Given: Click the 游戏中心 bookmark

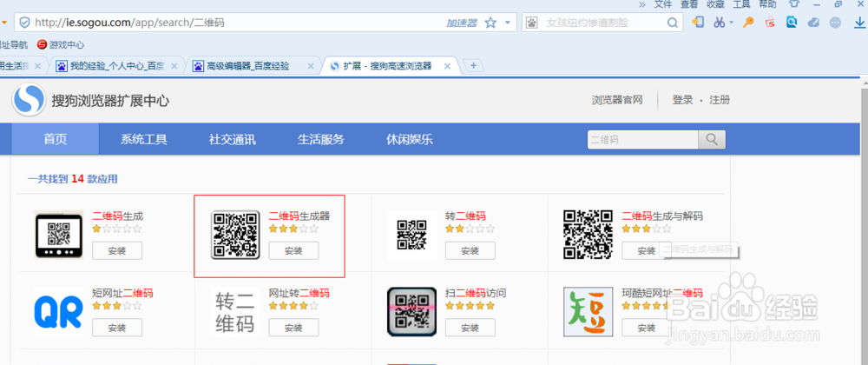Looking at the screenshot, I should pyautogui.click(x=61, y=45).
